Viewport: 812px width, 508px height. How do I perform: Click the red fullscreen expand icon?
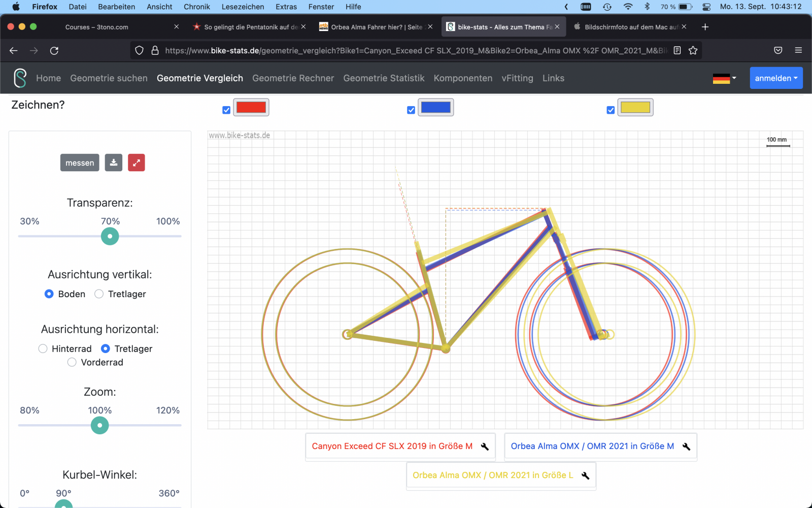pyautogui.click(x=136, y=163)
